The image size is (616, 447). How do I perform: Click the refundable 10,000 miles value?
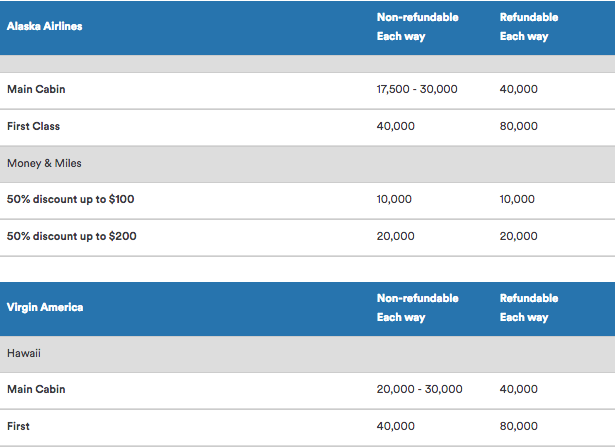click(x=518, y=200)
